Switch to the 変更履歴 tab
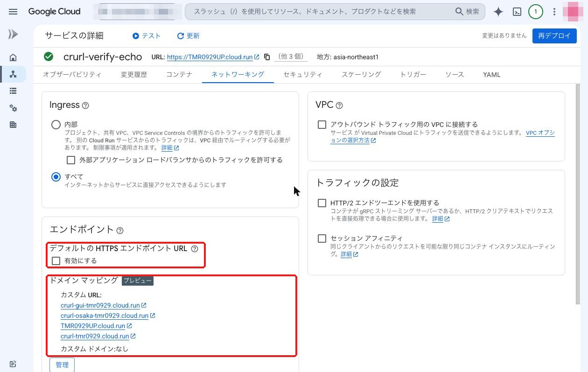Image resolution: width=588 pixels, height=372 pixels. [133, 74]
